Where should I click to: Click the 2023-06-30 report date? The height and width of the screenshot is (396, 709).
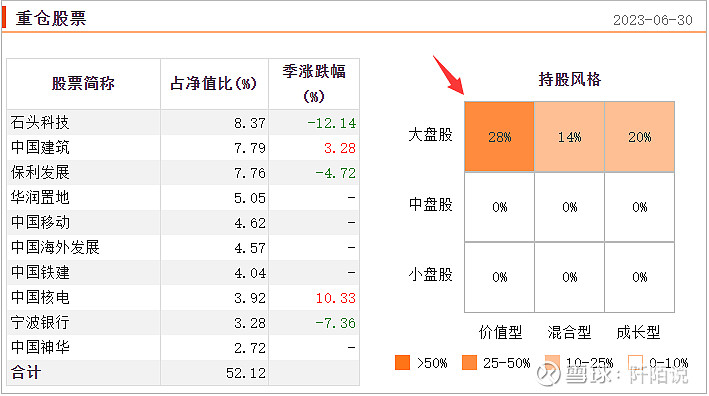pos(652,20)
